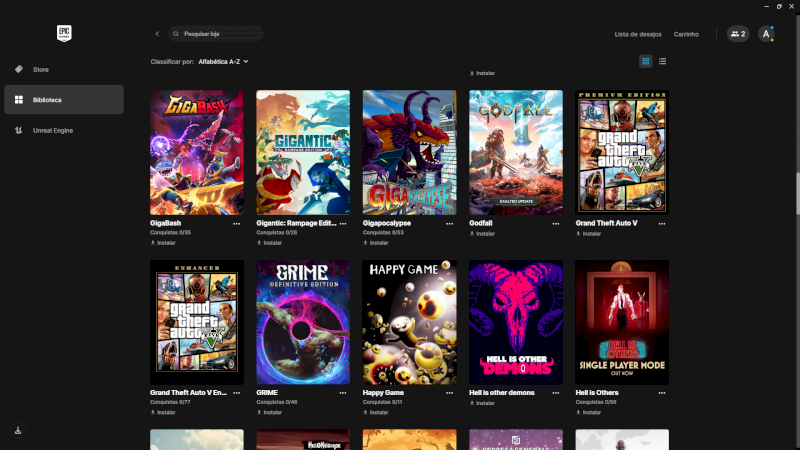The image size is (800, 450).
Task: Install Grand Theft Auto V
Action: pyautogui.click(x=588, y=234)
